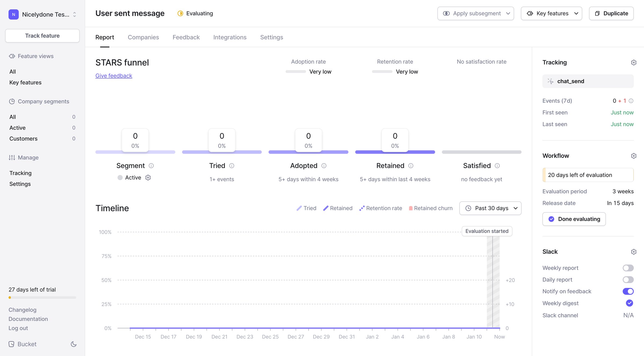The image size is (644, 356).
Task: Click the Duplicate copy icon
Action: pyautogui.click(x=597, y=13)
